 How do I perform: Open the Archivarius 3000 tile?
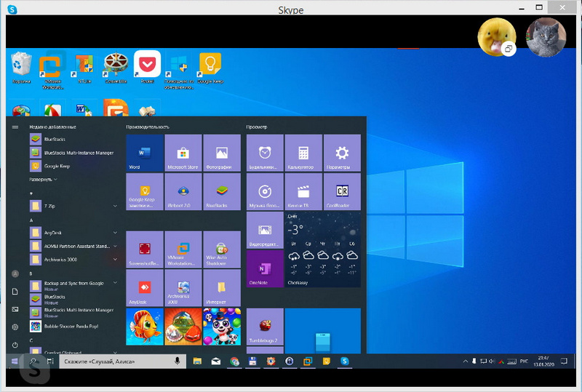pyautogui.click(x=183, y=288)
